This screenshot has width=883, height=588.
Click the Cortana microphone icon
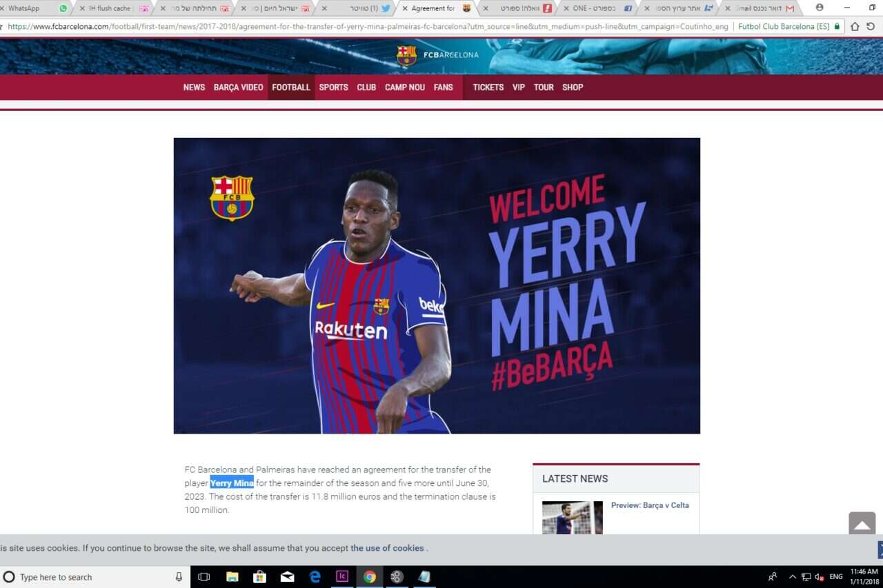(x=179, y=577)
